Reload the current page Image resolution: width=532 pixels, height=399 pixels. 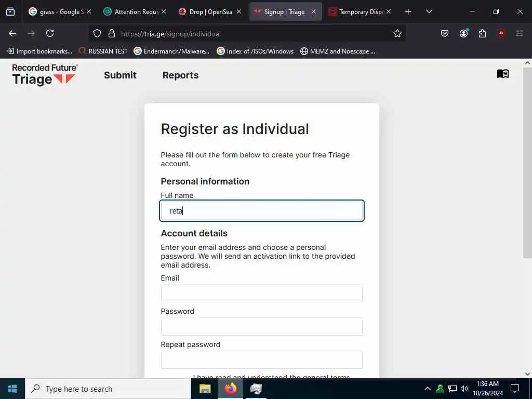click(x=50, y=33)
